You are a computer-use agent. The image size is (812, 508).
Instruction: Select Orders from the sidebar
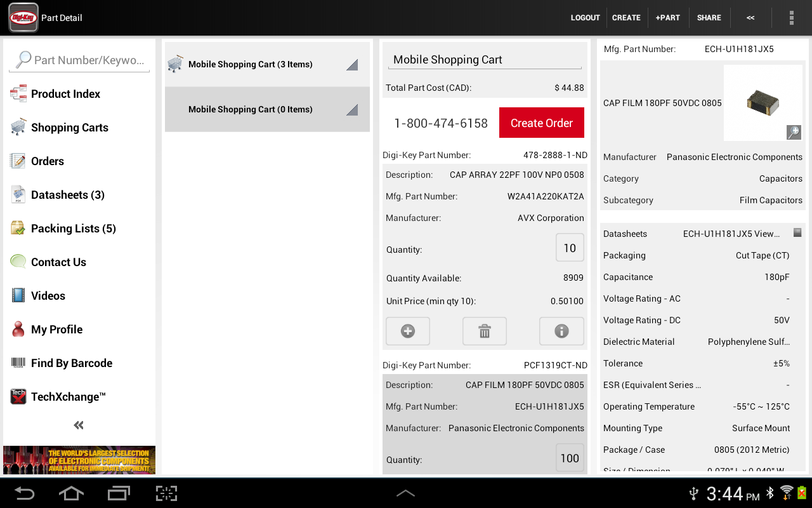point(48,161)
